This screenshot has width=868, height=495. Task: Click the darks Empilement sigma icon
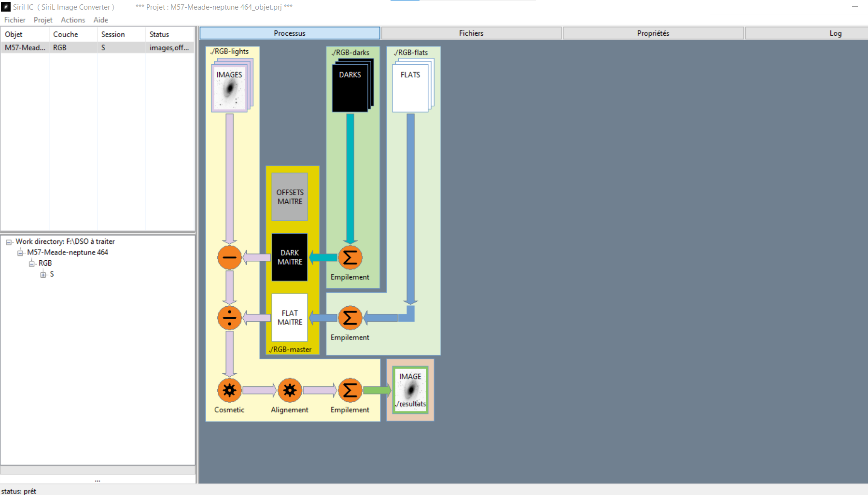(350, 257)
